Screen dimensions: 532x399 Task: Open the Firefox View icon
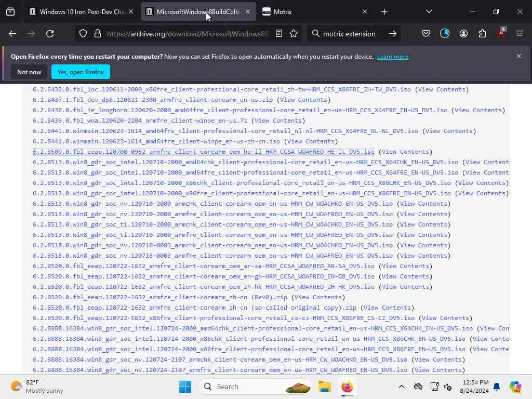10,12
